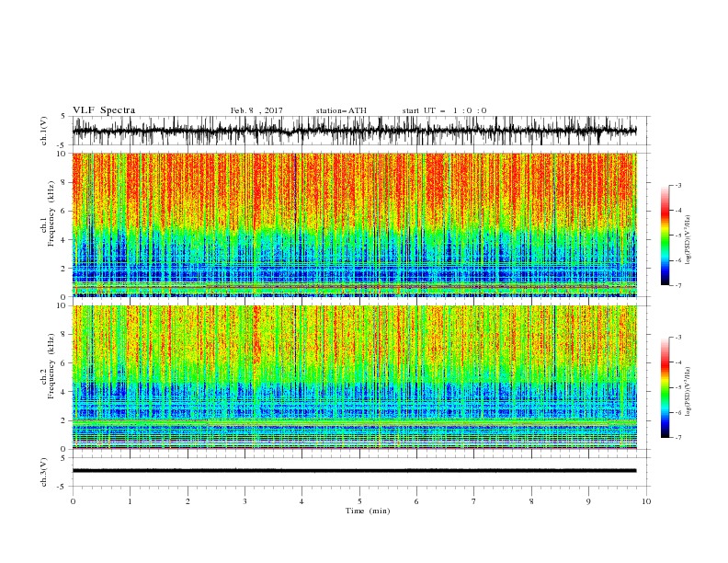This screenshot has height=563, width=728.
Task: Click the ch.2 color bar "log(PSD)(V²/Hz)" label
Action: tap(689, 392)
